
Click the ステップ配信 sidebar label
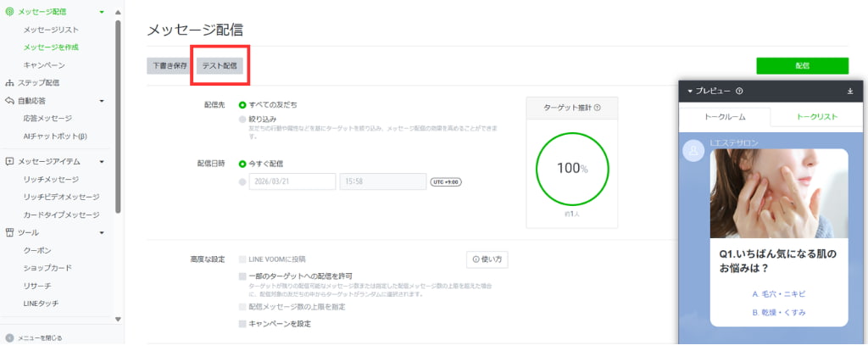point(38,83)
